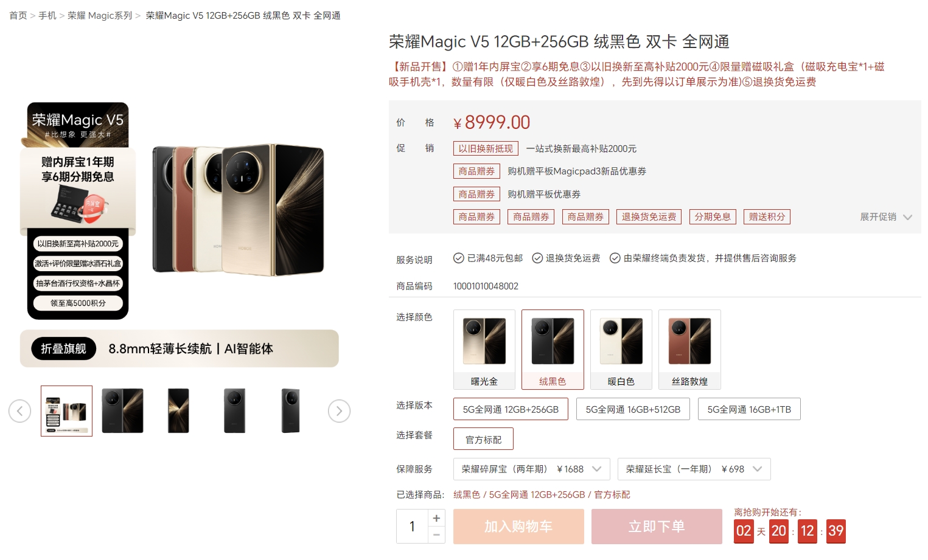The width and height of the screenshot is (928, 560).
Task: Go to 荣耀 Magic系列 breadcrumb
Action: pyautogui.click(x=100, y=15)
